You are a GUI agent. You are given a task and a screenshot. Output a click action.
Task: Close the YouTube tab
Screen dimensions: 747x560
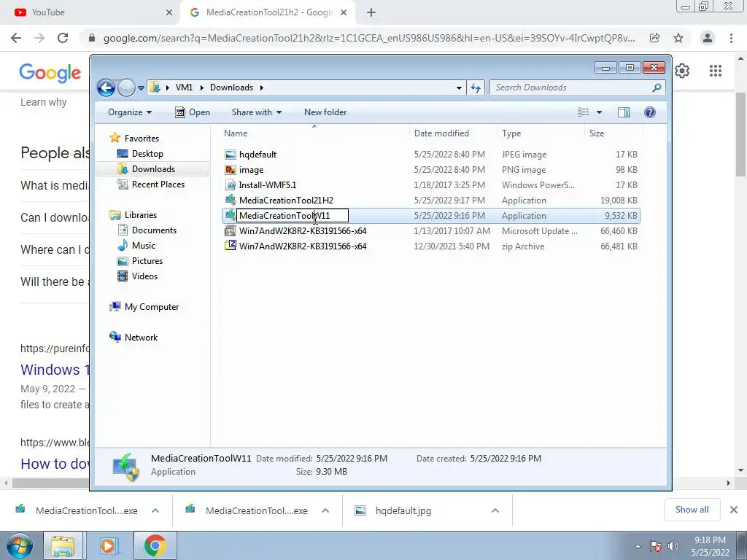pyautogui.click(x=169, y=12)
